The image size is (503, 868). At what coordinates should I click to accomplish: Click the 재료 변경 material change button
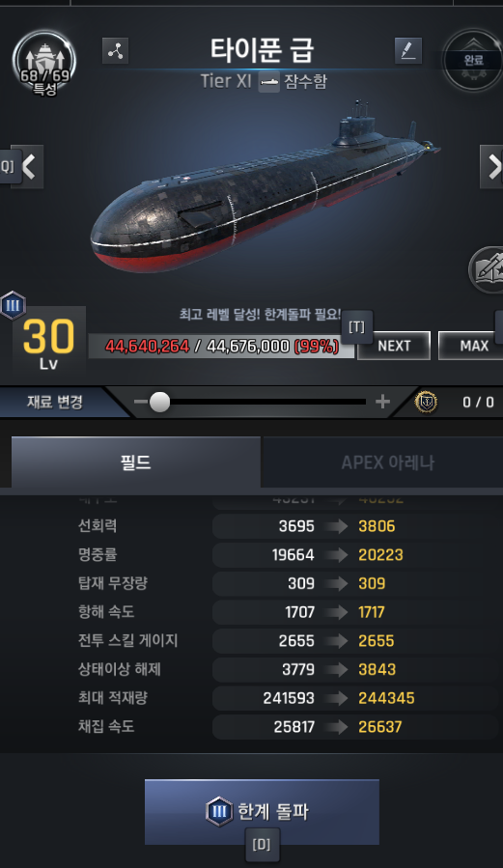pyautogui.click(x=55, y=402)
